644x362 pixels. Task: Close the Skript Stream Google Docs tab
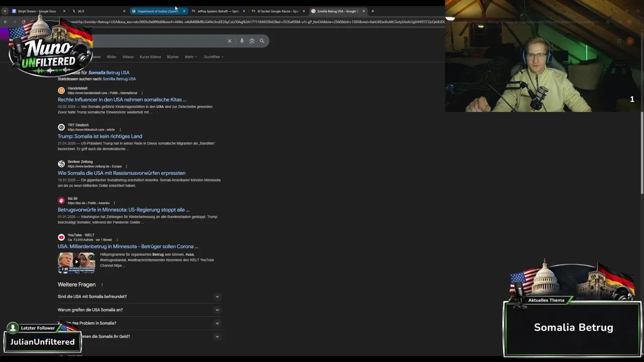pos(64,11)
